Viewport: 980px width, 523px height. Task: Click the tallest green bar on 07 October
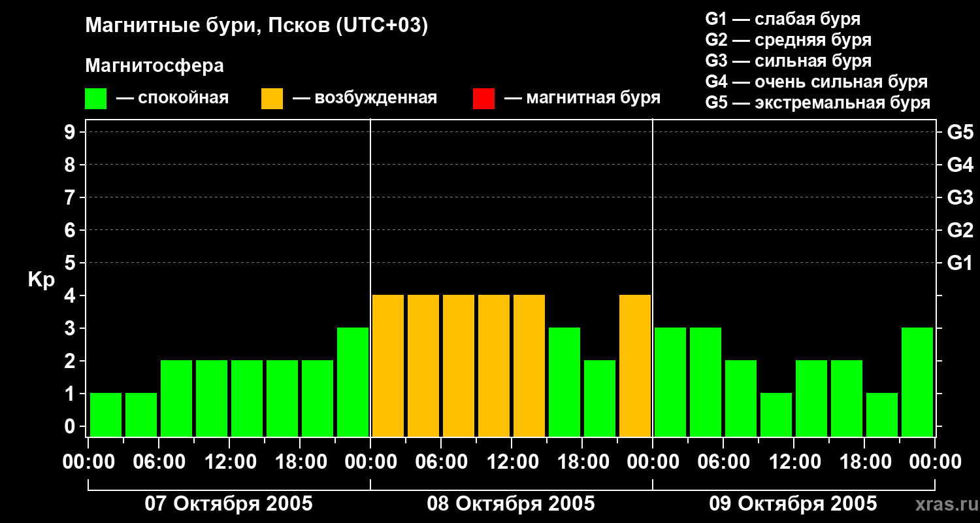click(x=353, y=382)
